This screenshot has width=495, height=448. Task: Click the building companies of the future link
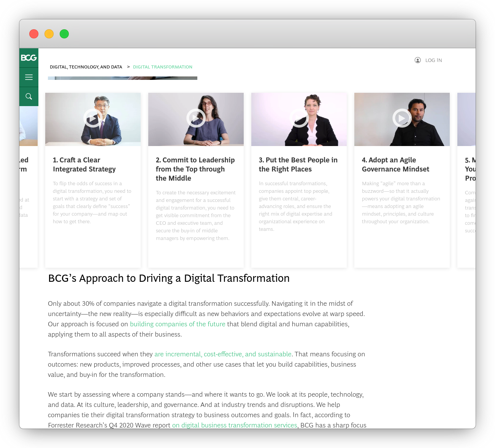coord(178,324)
